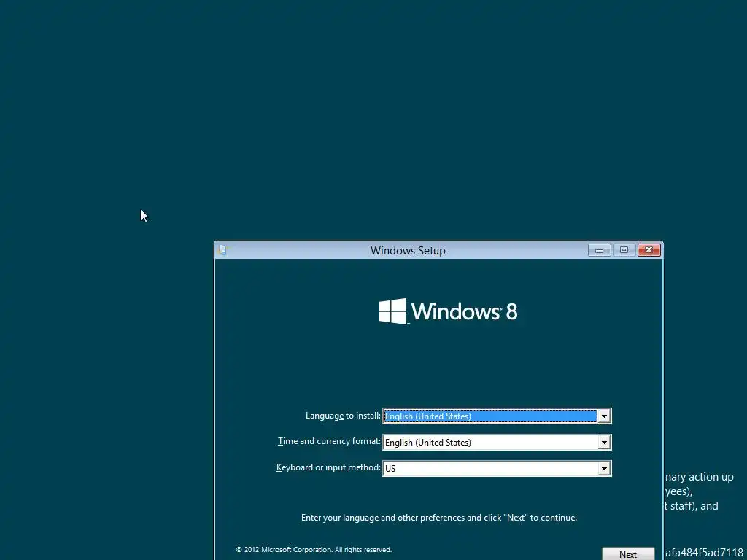Click the 'Keyboard or input method:' label

[x=328, y=467]
